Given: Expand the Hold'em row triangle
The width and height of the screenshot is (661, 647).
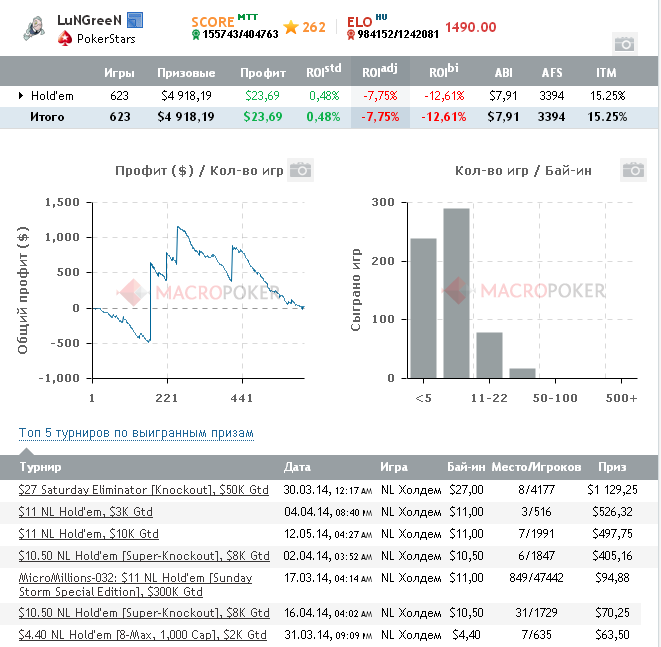Looking at the screenshot, I should point(21,96).
